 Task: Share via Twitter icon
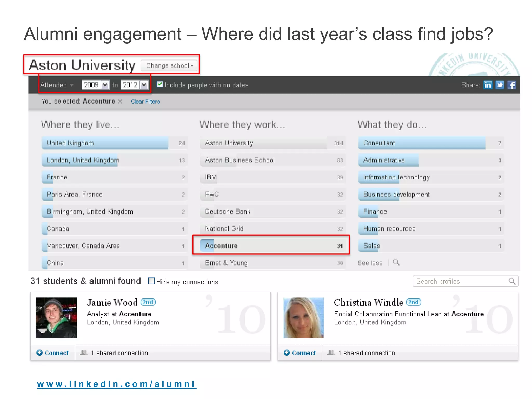pyautogui.click(x=500, y=85)
